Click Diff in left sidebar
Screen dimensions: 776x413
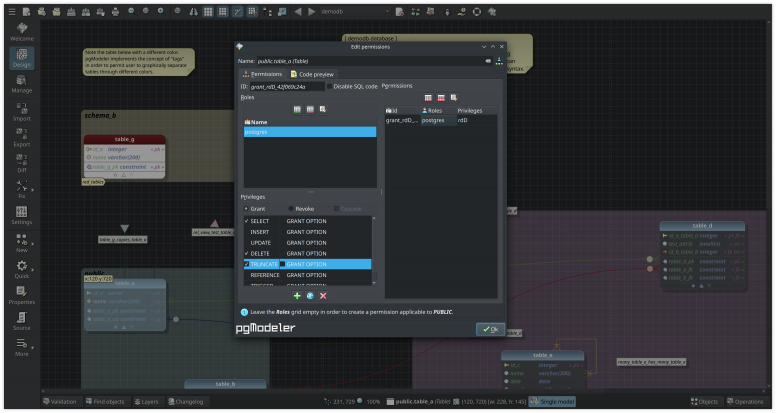[x=22, y=163]
